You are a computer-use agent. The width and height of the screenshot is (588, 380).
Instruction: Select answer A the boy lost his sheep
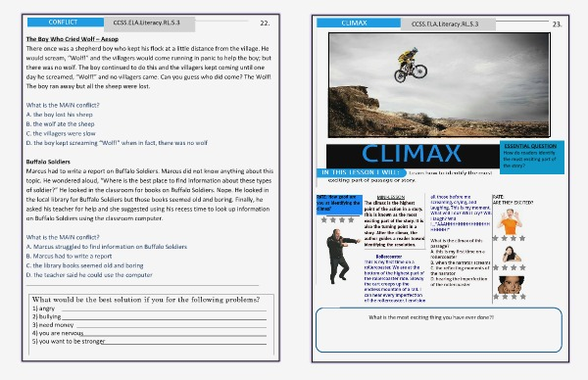[x=59, y=115]
